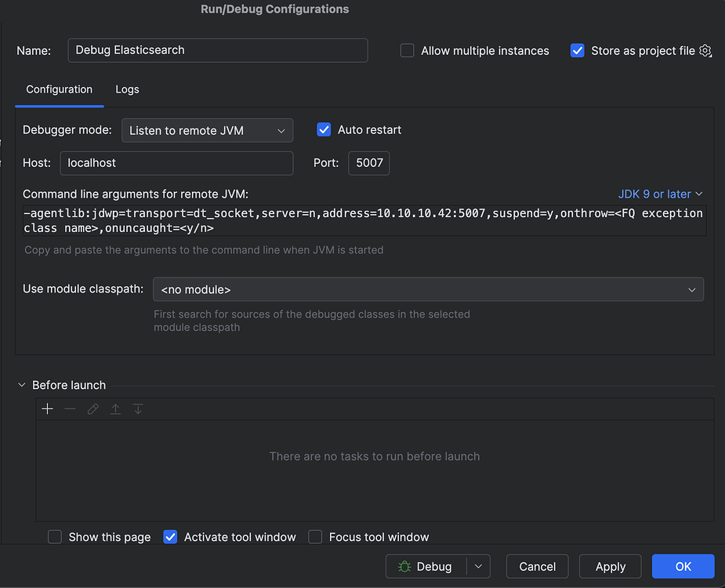
Task: Open the Debug button split dropdown
Action: coord(478,566)
